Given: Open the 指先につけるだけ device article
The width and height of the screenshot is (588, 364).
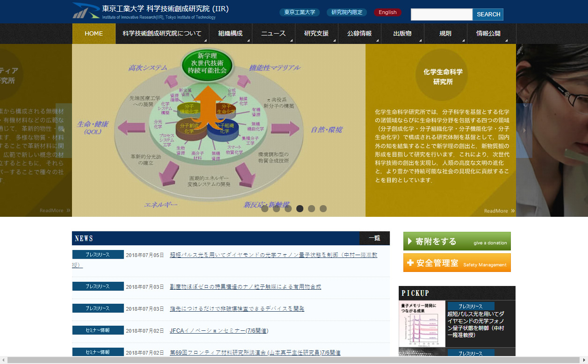Looking at the screenshot, I should (237, 308).
